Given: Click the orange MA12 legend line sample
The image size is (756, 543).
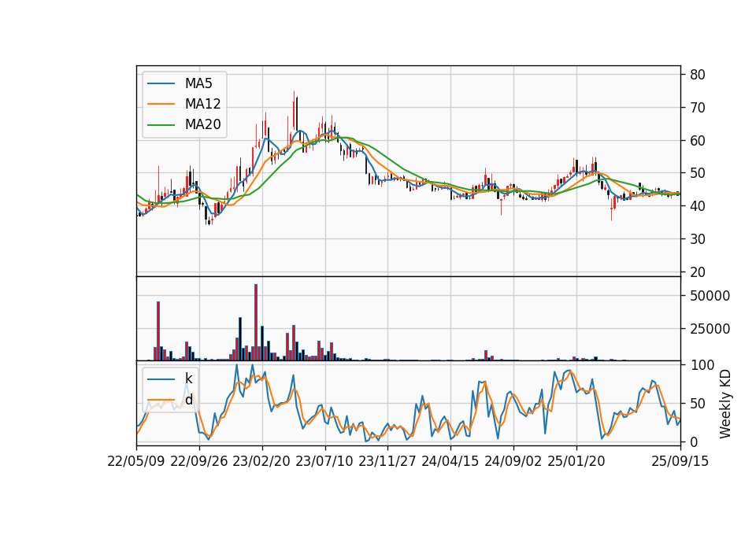Looking at the screenshot, I should coord(161,104).
